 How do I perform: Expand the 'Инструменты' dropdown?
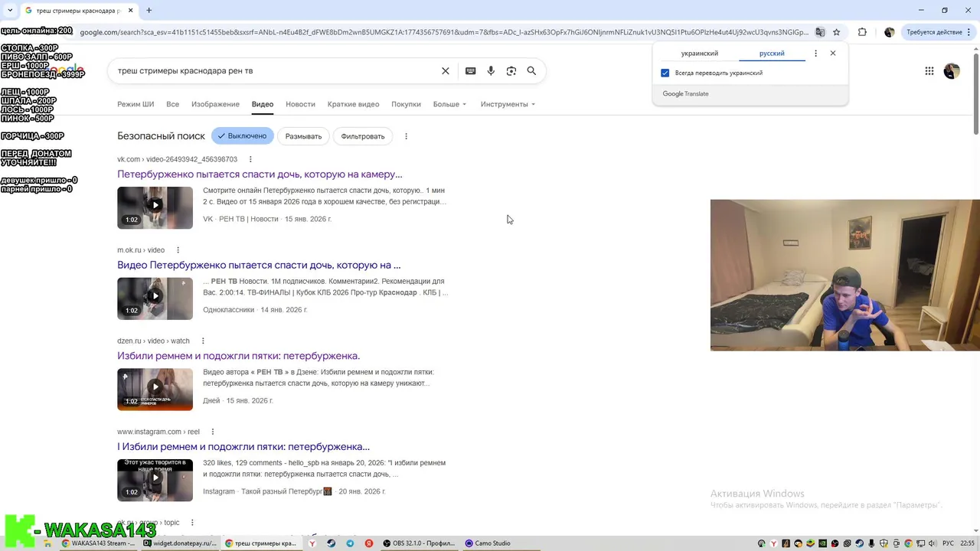(508, 104)
